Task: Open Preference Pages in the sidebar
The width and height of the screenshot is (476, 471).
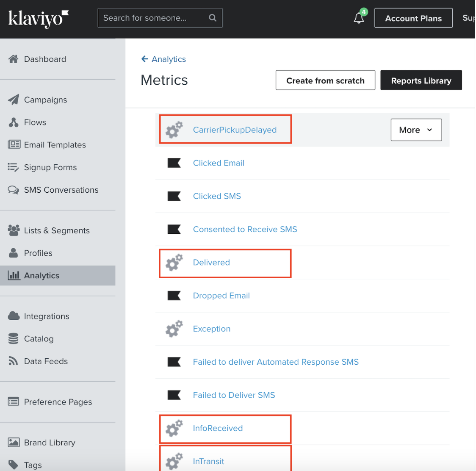Action: pyautogui.click(x=58, y=402)
